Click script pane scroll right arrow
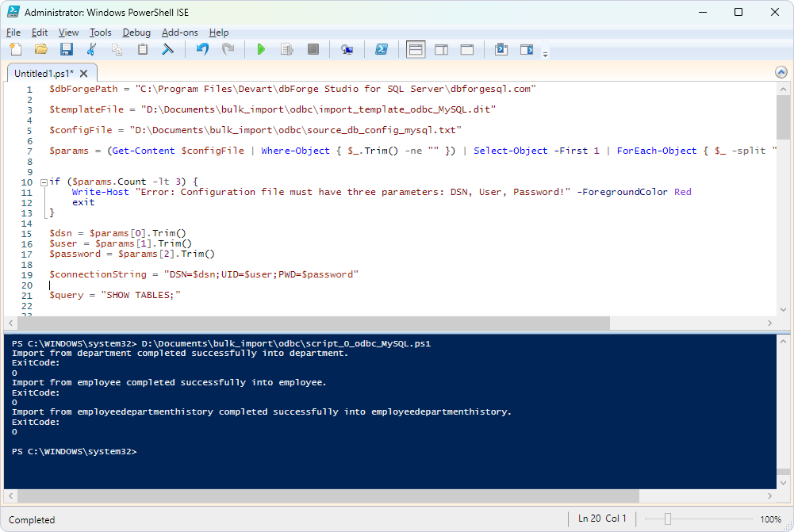The image size is (794, 532). 769,323
